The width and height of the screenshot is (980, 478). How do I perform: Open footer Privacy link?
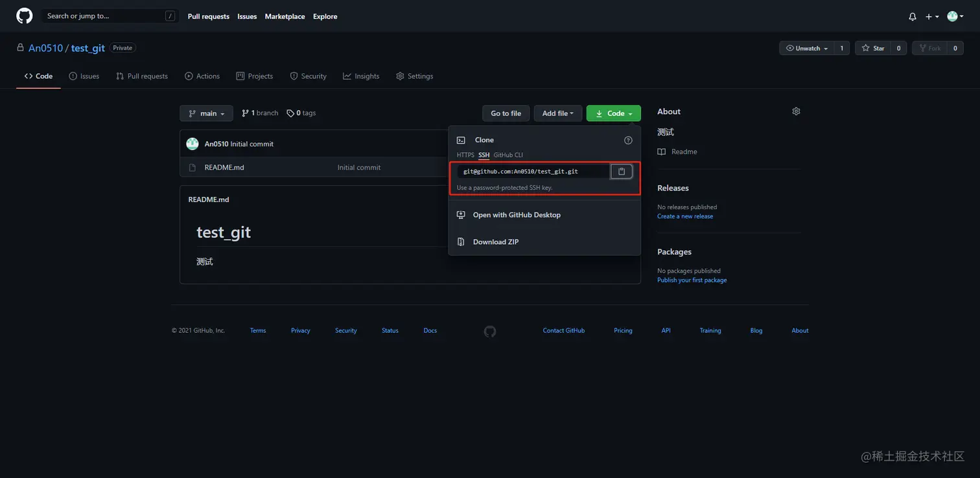[301, 330]
